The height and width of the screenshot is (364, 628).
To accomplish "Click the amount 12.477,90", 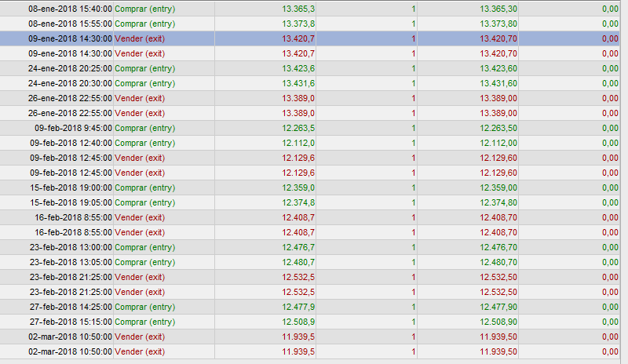I will coord(498,307).
